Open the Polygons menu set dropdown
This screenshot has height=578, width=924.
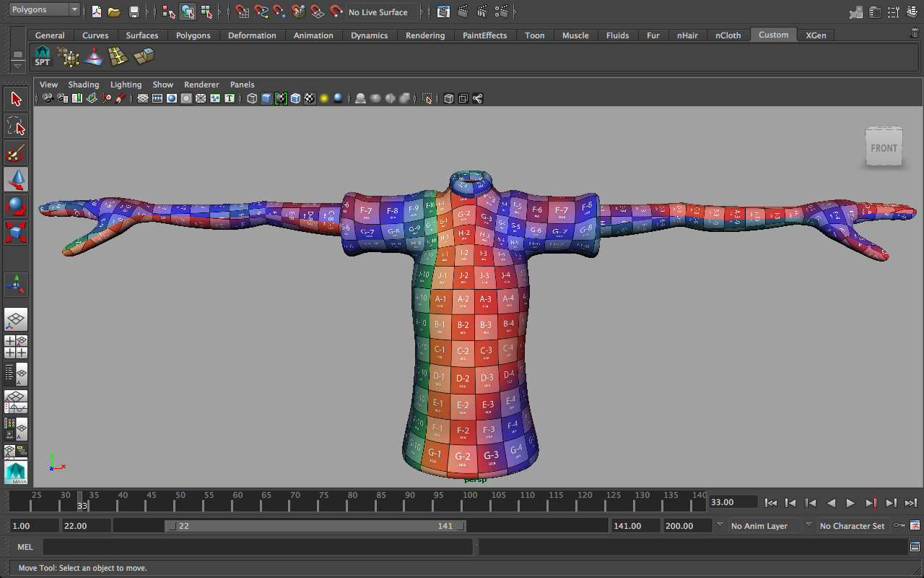coord(43,9)
